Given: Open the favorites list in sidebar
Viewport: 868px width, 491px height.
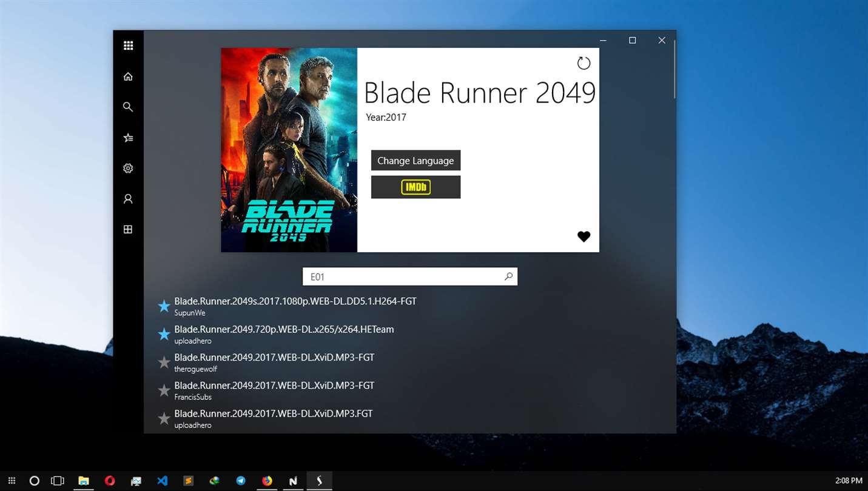Looking at the screenshot, I should pos(128,138).
